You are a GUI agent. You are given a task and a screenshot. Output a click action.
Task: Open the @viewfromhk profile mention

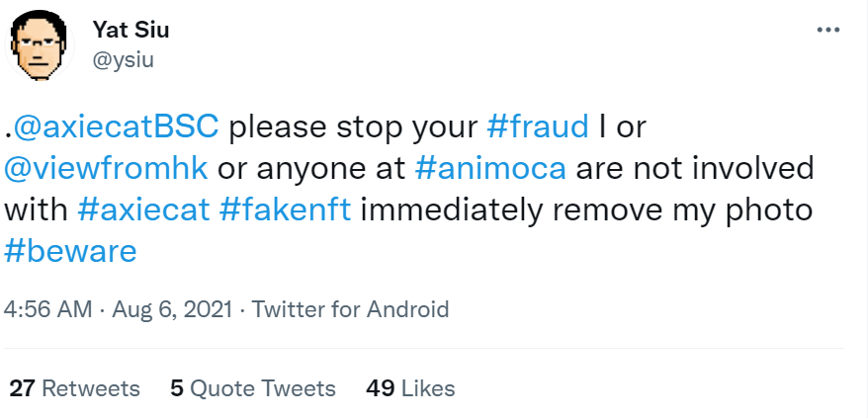107,168
